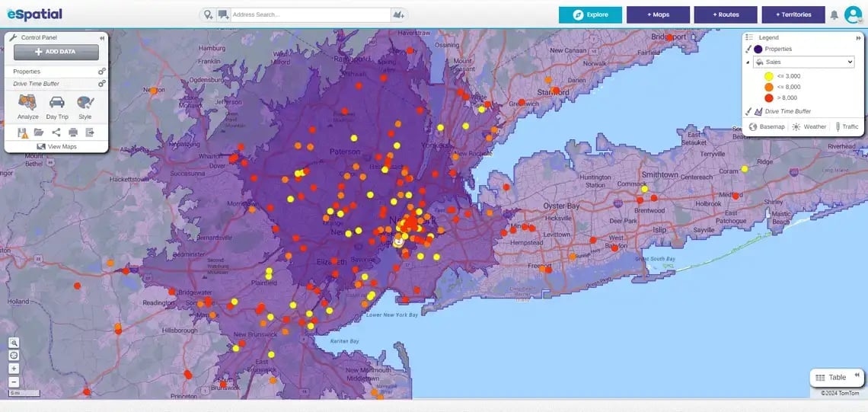Click the share map icon

[x=56, y=133]
